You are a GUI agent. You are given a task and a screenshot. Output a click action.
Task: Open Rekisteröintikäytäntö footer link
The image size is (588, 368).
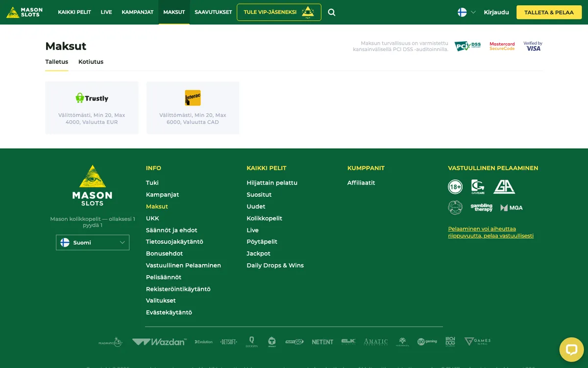[178, 289]
